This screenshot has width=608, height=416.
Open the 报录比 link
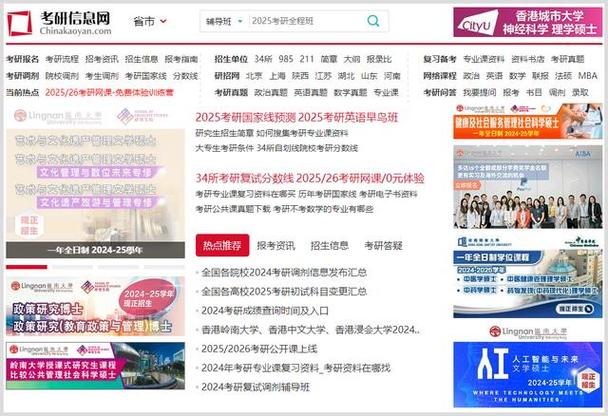(379, 59)
